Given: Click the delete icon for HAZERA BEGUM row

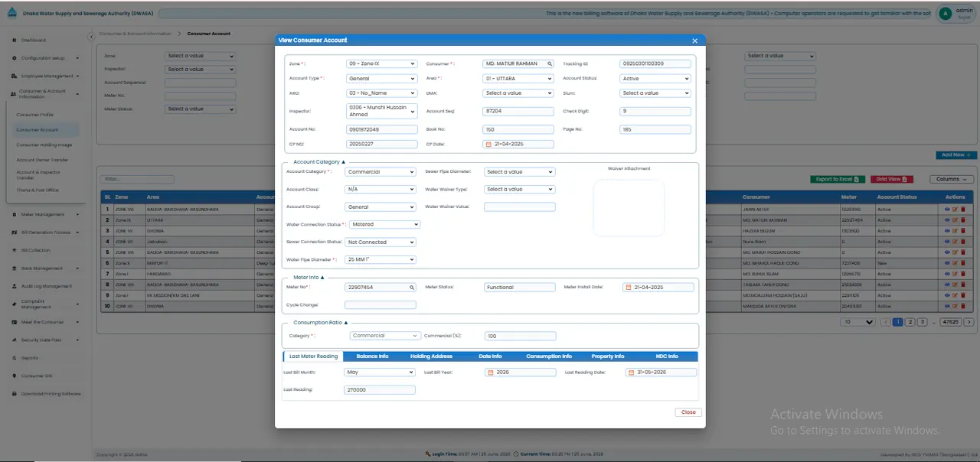Looking at the screenshot, I should coord(962,230).
